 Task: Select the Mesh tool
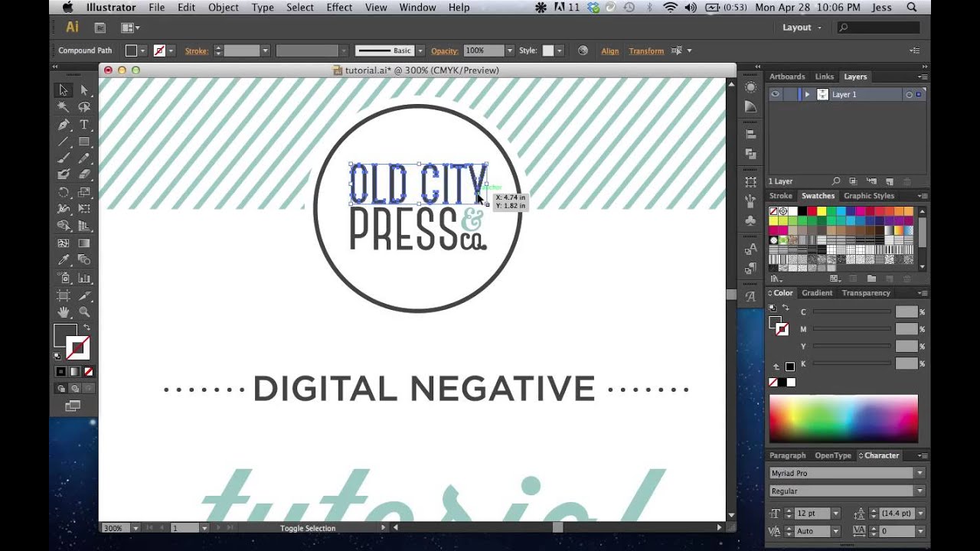(64, 243)
